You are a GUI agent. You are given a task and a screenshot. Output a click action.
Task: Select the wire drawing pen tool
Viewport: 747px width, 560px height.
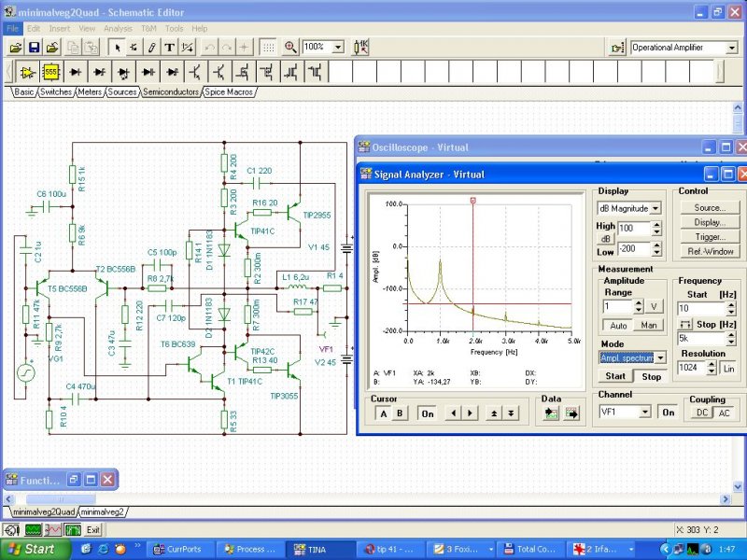tap(152, 48)
